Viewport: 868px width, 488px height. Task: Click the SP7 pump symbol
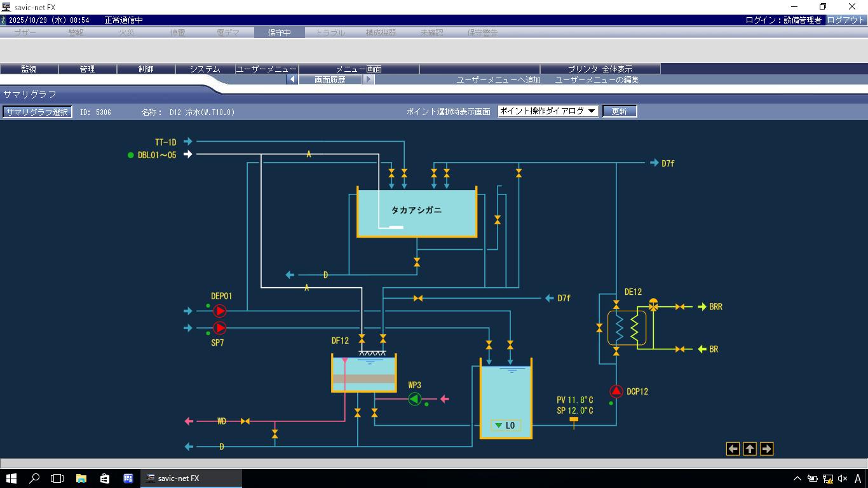pos(219,328)
